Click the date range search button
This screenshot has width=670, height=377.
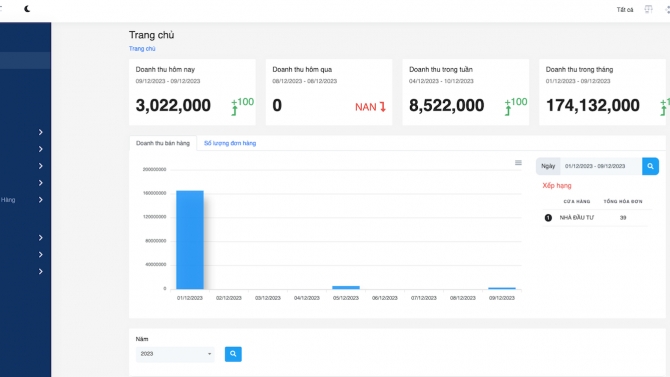[650, 166]
